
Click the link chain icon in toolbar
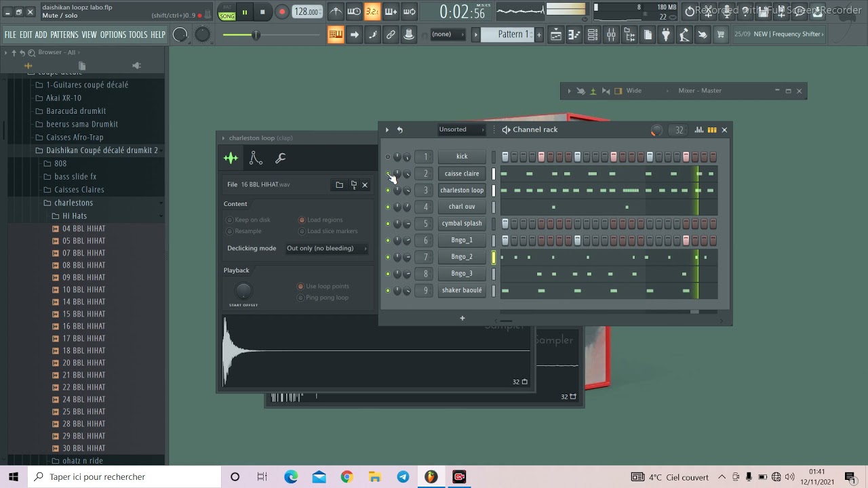pyautogui.click(x=391, y=35)
